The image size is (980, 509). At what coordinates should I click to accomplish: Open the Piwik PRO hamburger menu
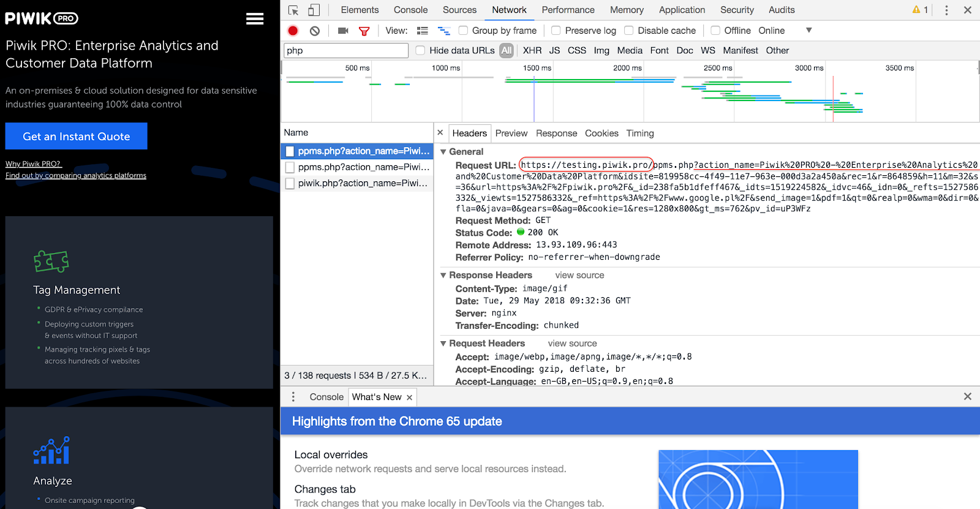(x=255, y=19)
